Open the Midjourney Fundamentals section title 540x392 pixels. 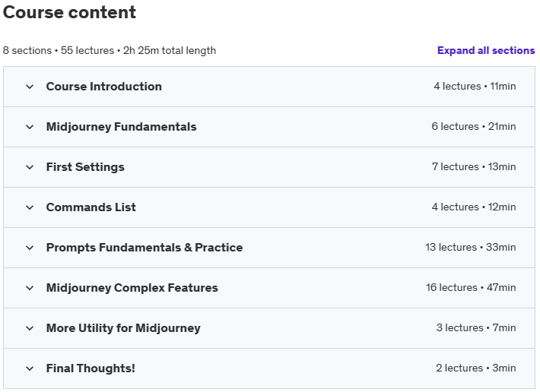click(x=121, y=127)
